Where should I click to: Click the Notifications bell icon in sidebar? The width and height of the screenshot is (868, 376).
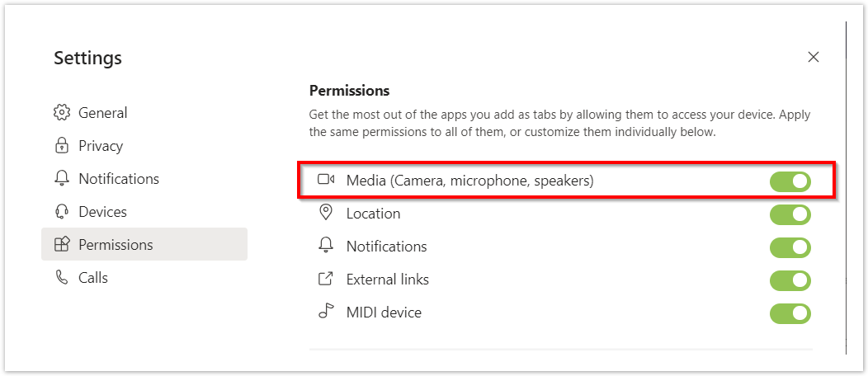pos(62,179)
